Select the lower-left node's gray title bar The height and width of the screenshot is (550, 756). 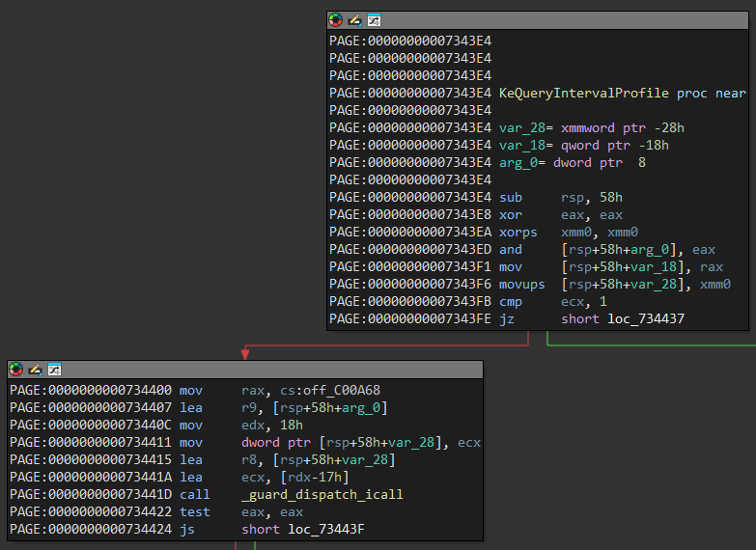270,370
